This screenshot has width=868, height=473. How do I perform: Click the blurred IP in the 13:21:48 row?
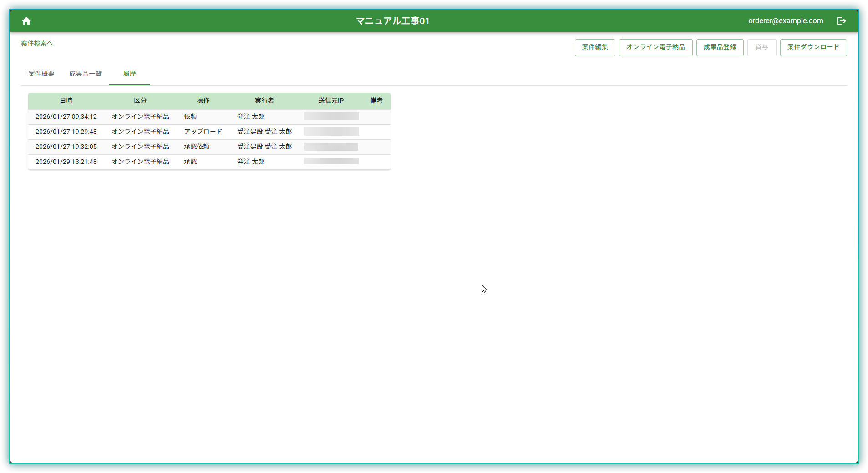(x=331, y=161)
